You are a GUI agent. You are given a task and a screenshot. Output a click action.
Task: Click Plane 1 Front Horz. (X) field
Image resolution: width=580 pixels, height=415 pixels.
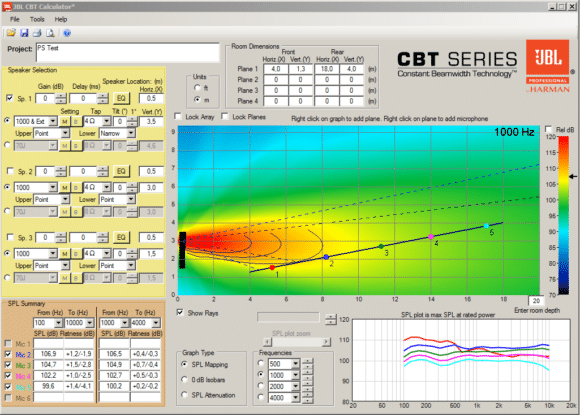(275, 69)
